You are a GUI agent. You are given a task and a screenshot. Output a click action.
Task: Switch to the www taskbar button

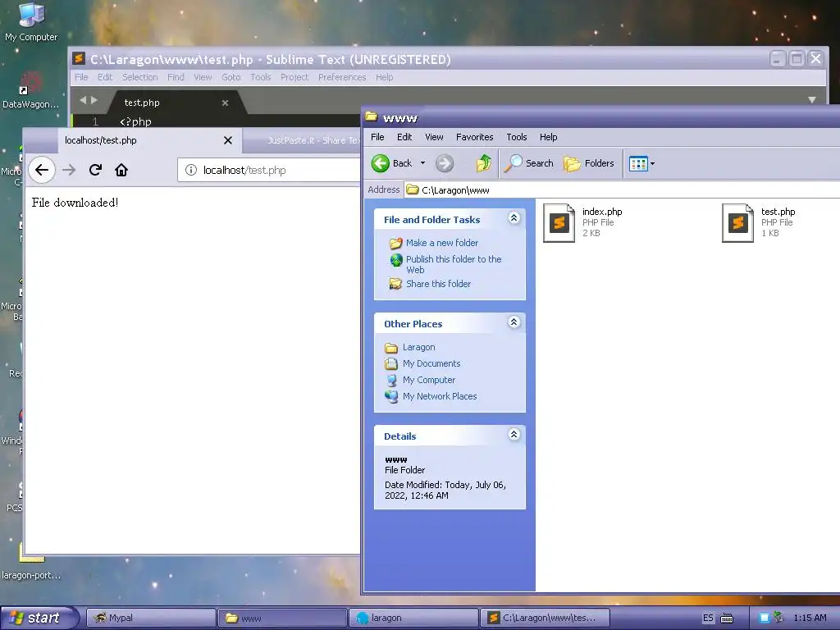point(282,618)
